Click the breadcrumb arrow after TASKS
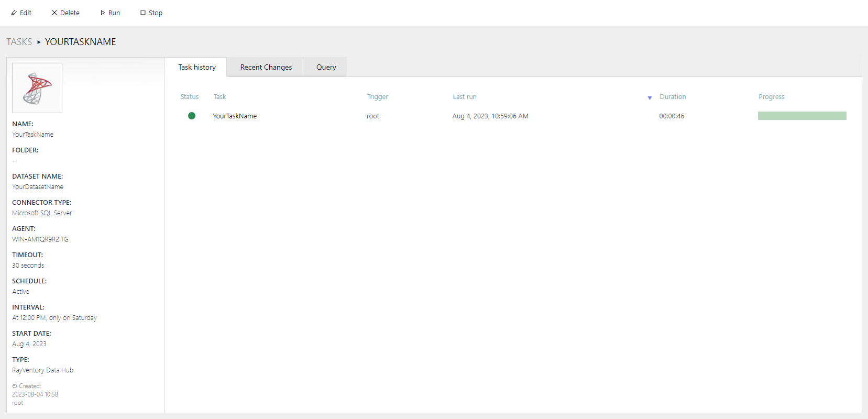 [x=39, y=42]
